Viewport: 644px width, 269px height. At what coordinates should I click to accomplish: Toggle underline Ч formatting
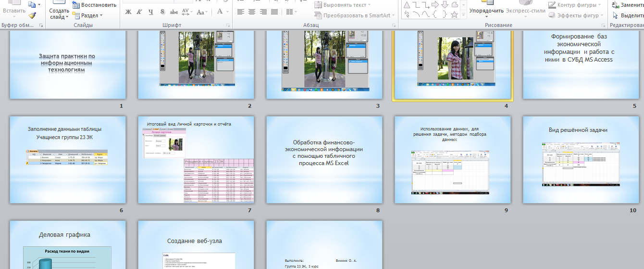click(x=151, y=12)
